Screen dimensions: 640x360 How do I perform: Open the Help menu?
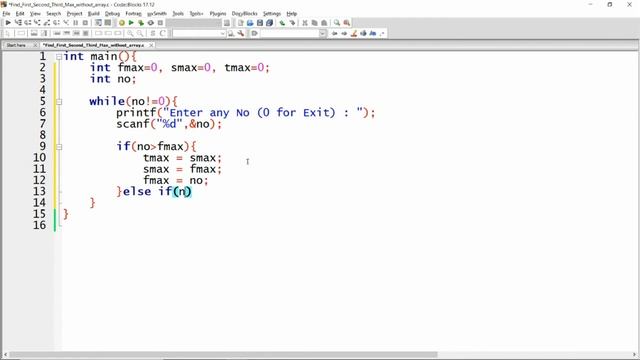click(291, 13)
